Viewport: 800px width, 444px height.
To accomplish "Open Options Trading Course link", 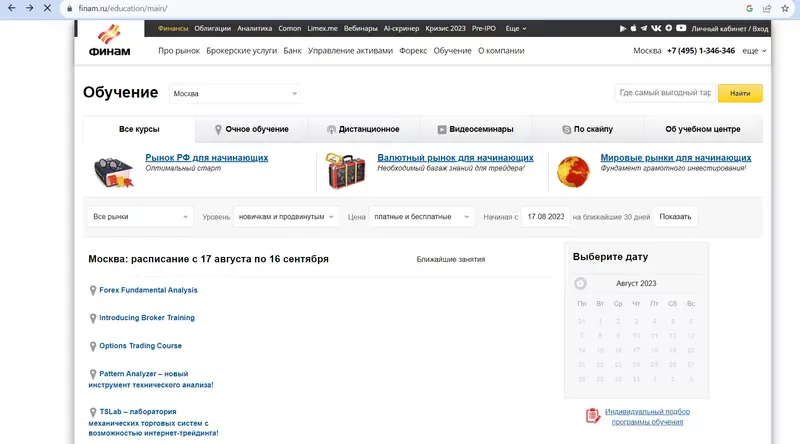I will tap(140, 346).
